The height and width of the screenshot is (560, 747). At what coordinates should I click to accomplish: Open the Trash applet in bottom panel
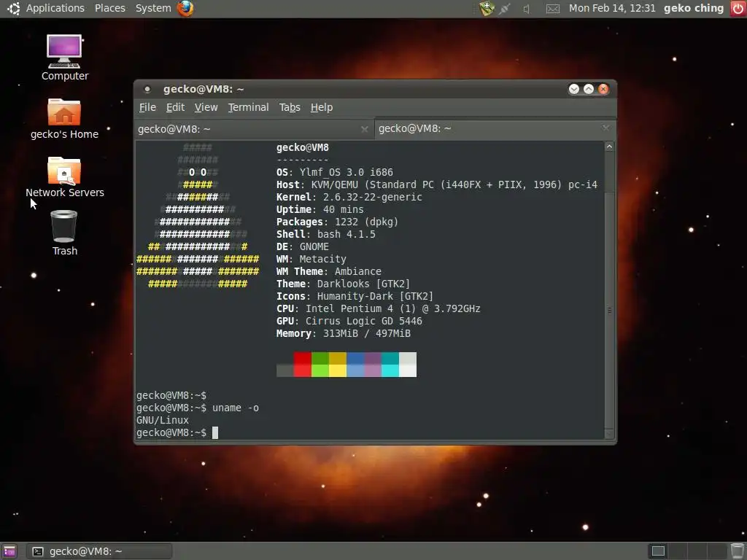pos(738,551)
